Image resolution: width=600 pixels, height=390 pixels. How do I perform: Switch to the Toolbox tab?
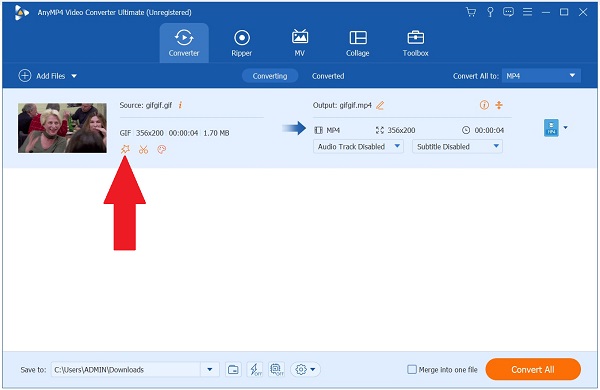(416, 43)
